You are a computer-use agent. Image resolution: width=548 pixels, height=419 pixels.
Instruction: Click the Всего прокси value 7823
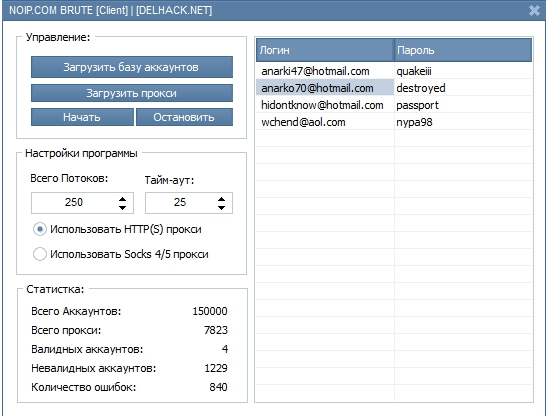216,330
